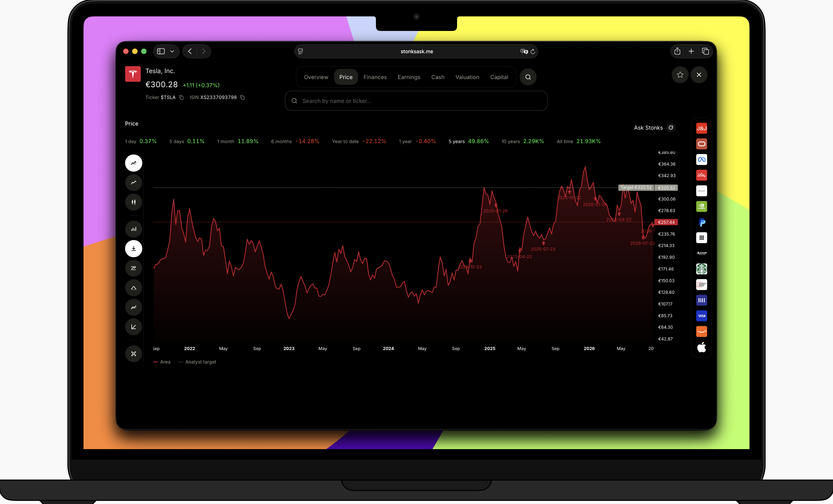Open the PayPal stock from sidebar
Screen dimensions: 833x504
point(701,222)
